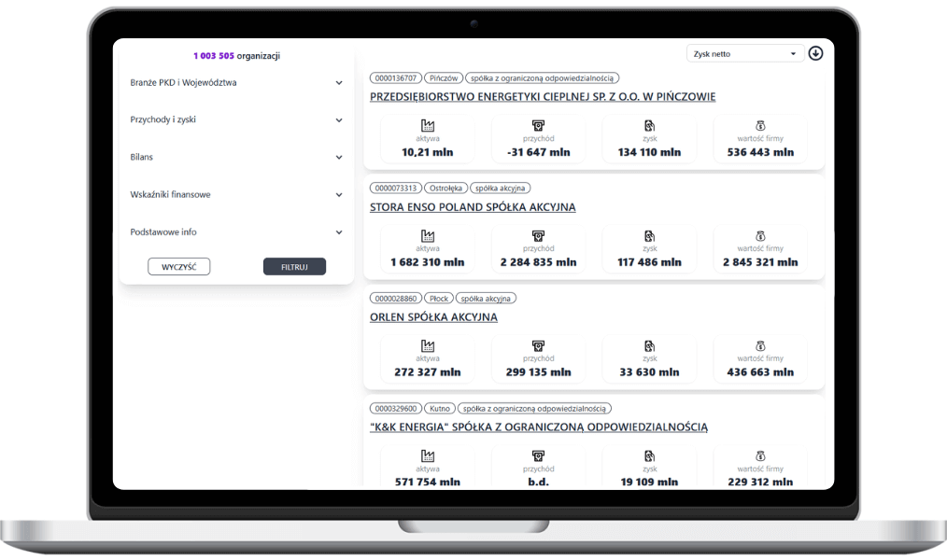Click the 571 754 mln aktywa value
The height and width of the screenshot is (560, 947).
pos(428,482)
